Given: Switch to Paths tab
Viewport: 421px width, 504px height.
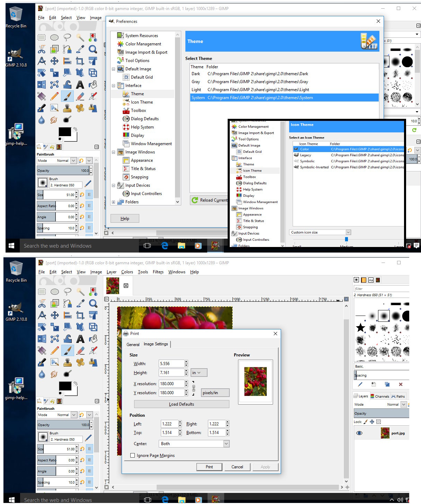Looking at the screenshot, I should [398, 396].
